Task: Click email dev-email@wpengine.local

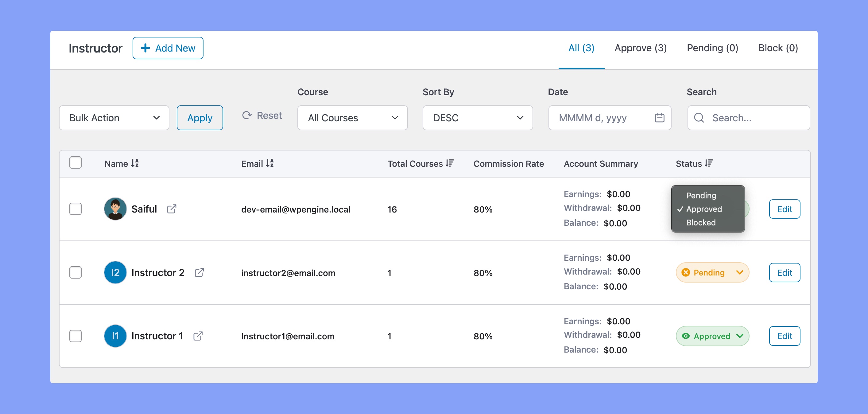Action: click(296, 209)
